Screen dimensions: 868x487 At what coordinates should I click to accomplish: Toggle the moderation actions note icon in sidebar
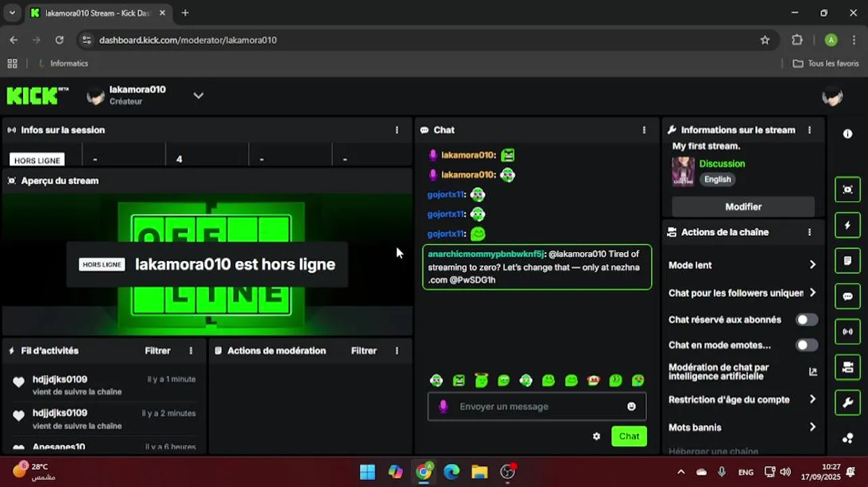(848, 260)
